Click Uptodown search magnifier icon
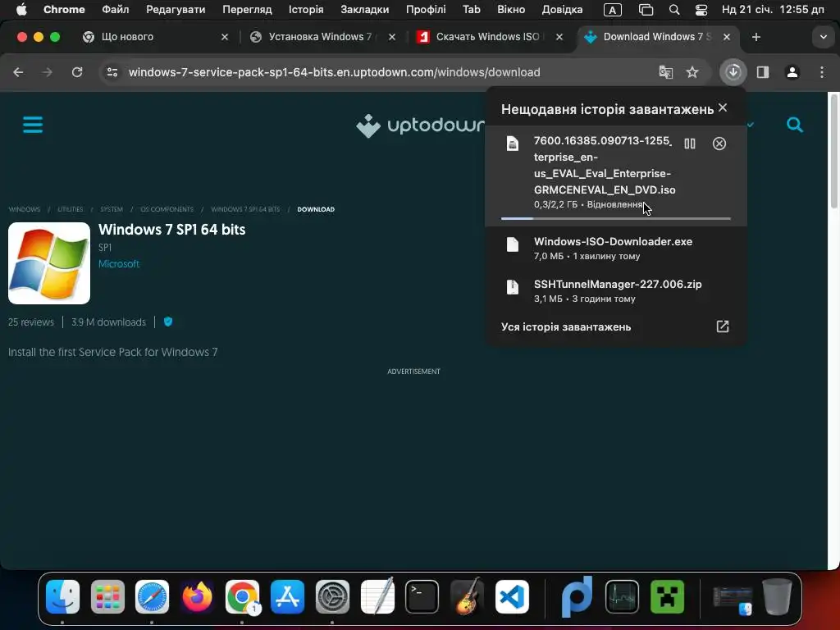The width and height of the screenshot is (840, 630). [x=794, y=125]
